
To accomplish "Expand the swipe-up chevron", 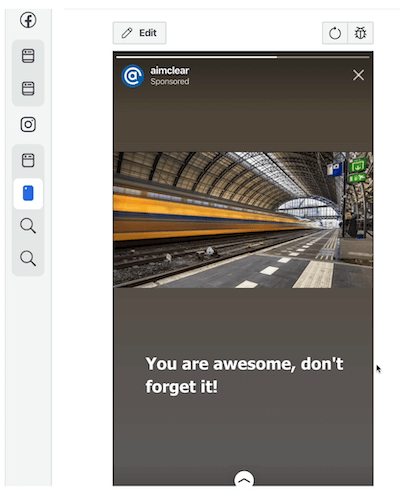I will click(x=244, y=478).
